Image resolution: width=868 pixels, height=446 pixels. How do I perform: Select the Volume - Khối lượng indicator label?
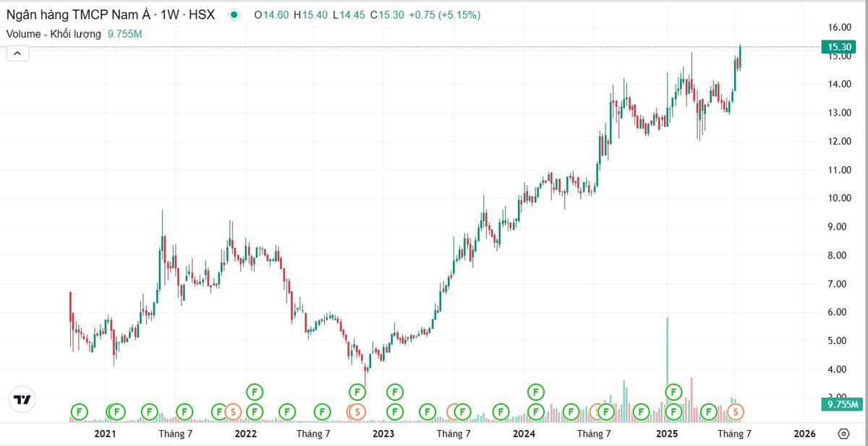pos(55,33)
